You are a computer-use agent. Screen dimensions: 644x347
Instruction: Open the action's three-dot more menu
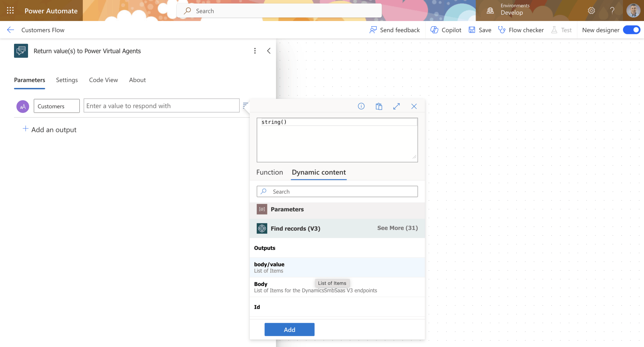pyautogui.click(x=255, y=51)
